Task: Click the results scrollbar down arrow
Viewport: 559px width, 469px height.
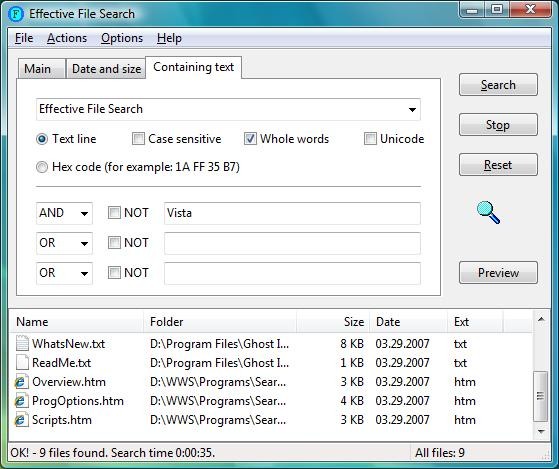Action: click(541, 431)
